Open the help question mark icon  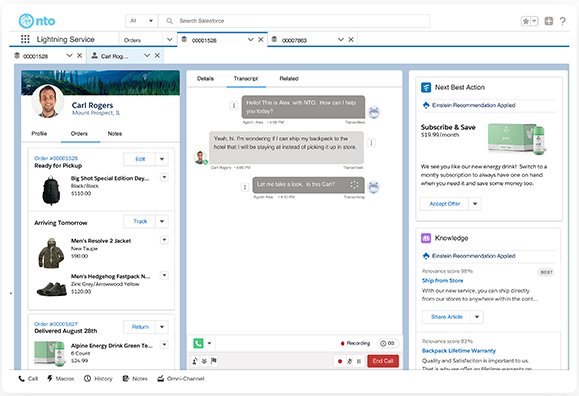coord(562,21)
